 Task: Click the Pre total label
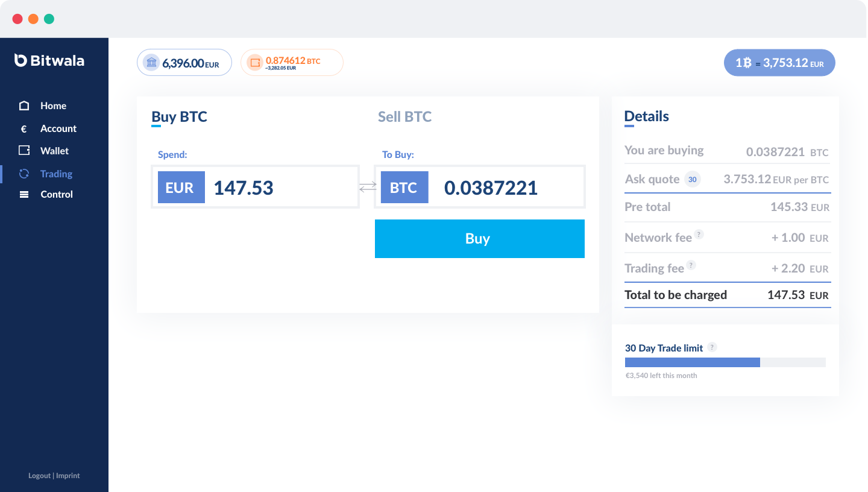coord(647,207)
